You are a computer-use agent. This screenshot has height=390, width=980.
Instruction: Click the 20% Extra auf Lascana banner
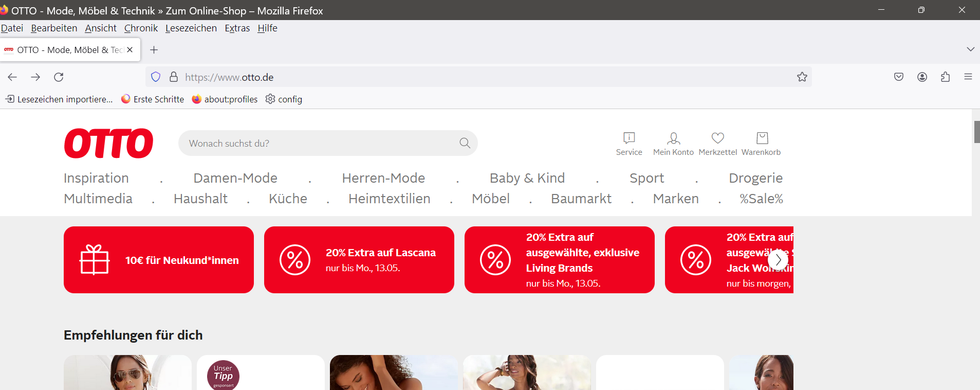click(359, 260)
